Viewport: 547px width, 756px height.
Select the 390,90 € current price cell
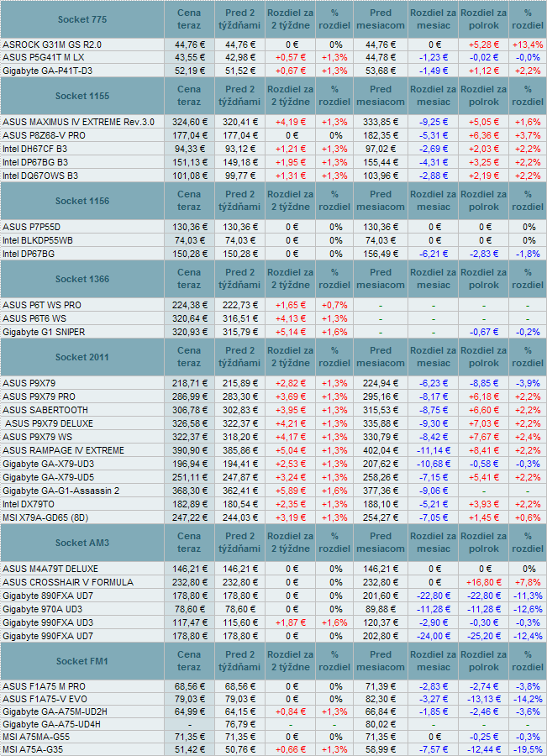[x=190, y=451]
